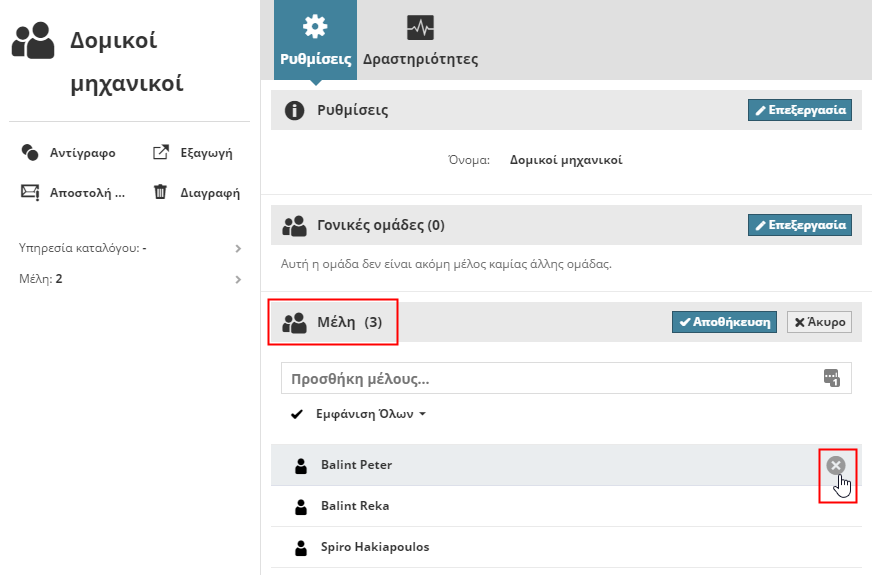
Task: Select Spiro Hakiapoulos in the member list
Action: tap(375, 548)
